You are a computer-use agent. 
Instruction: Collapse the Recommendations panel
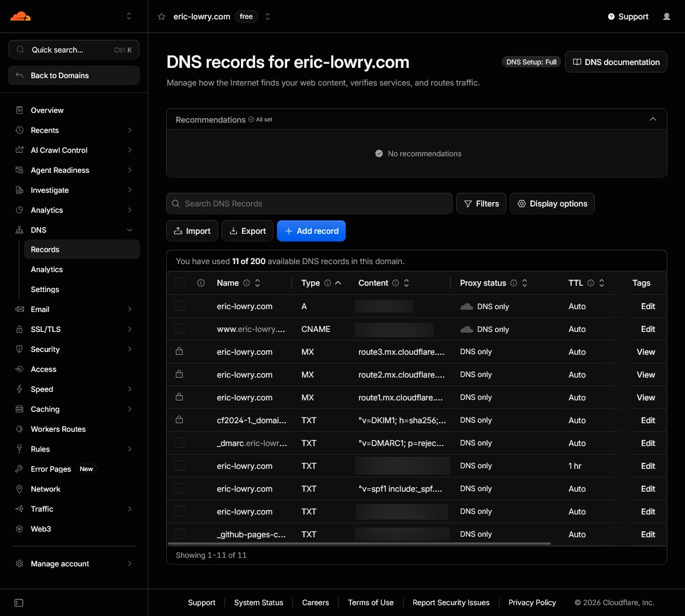point(653,119)
